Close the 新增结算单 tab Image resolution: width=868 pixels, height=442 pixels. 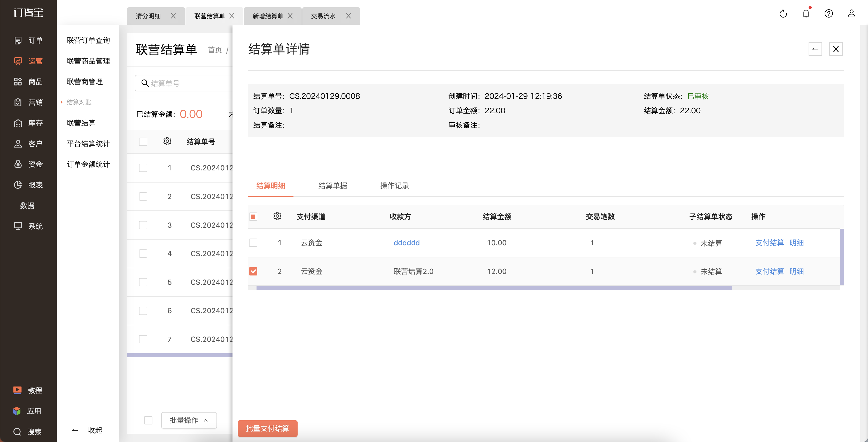click(290, 16)
